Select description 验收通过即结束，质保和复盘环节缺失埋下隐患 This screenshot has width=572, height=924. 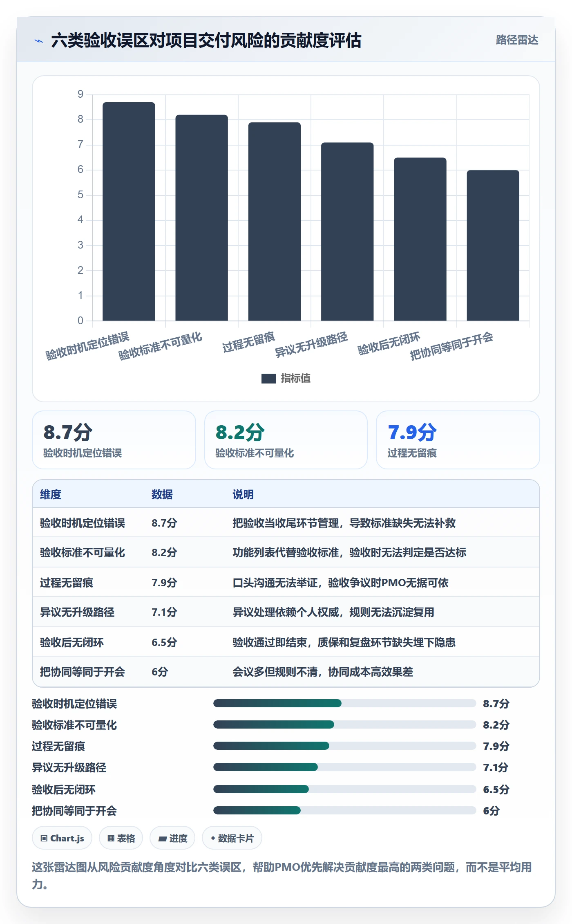pos(344,642)
